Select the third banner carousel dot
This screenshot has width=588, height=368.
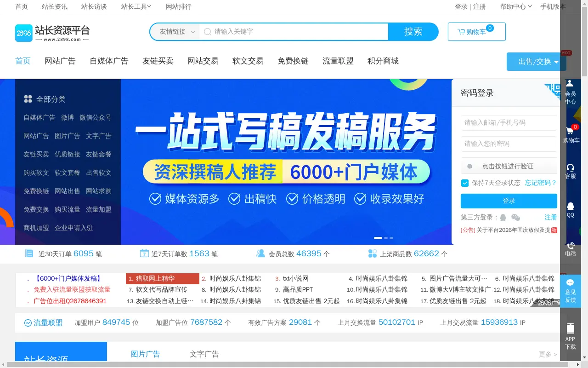[391, 238]
